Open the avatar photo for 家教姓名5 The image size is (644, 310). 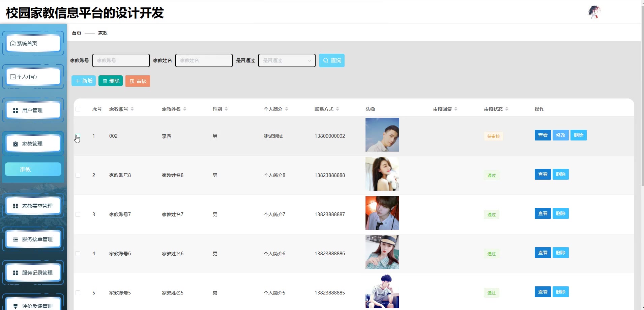point(382,291)
